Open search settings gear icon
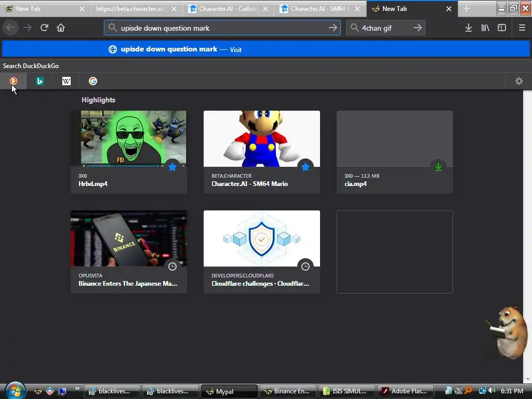 519,81
